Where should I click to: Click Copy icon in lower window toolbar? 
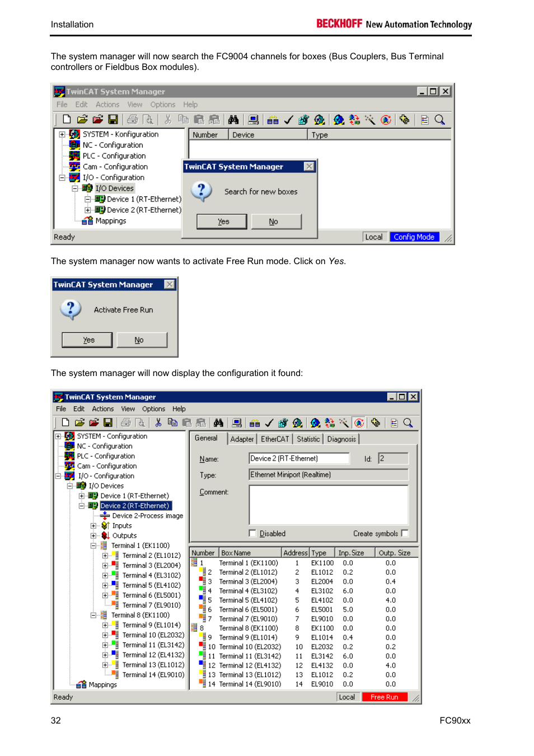pos(172,423)
